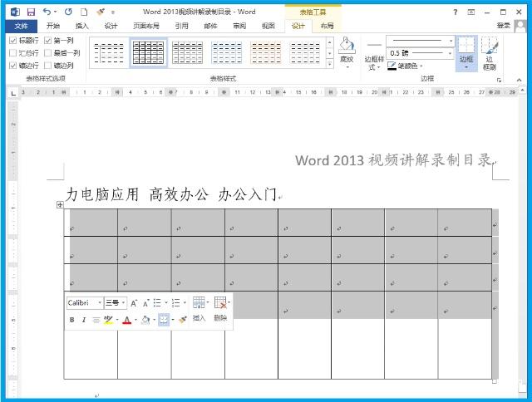This screenshot has width=532, height=402.
Task: Open Undo history dropdown arrow
Action: tap(55, 12)
